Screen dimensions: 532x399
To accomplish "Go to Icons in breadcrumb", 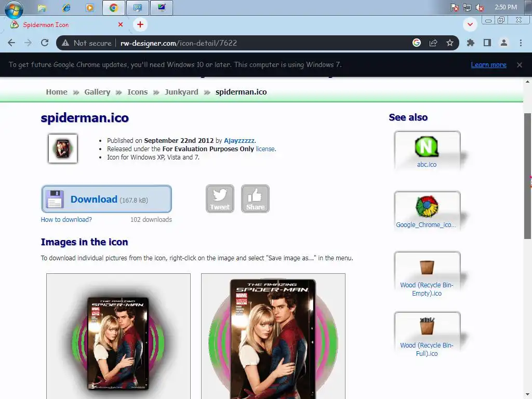I will [137, 92].
